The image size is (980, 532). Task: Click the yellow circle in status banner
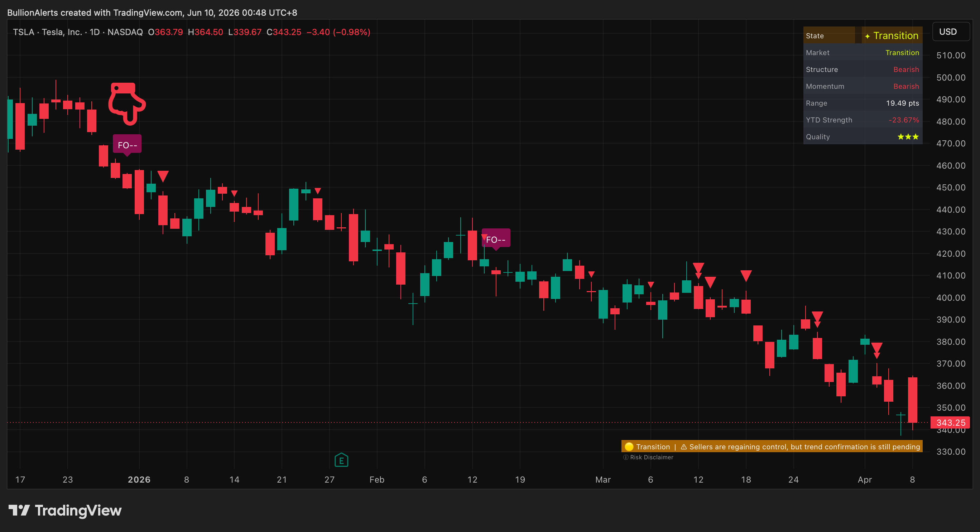tap(629, 446)
